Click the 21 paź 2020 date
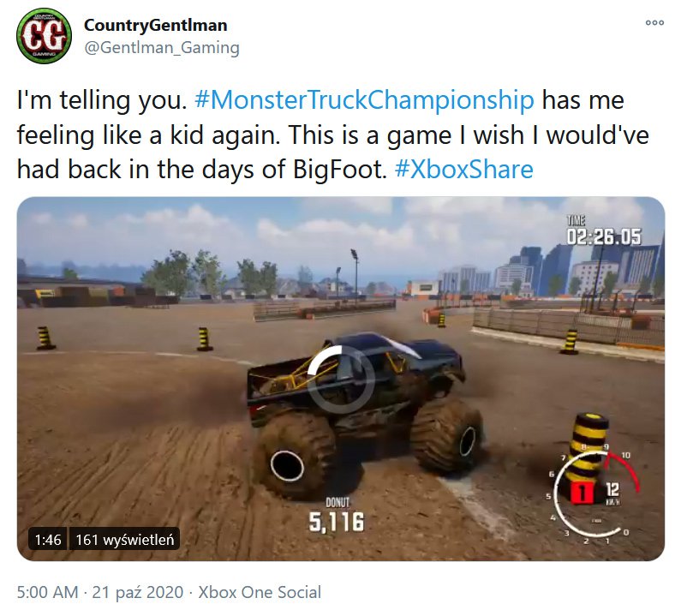 (138, 593)
